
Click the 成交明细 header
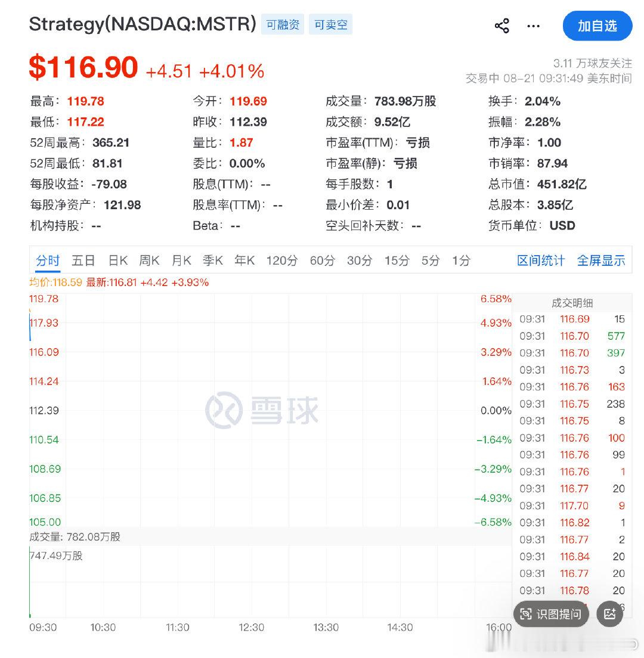tap(572, 303)
